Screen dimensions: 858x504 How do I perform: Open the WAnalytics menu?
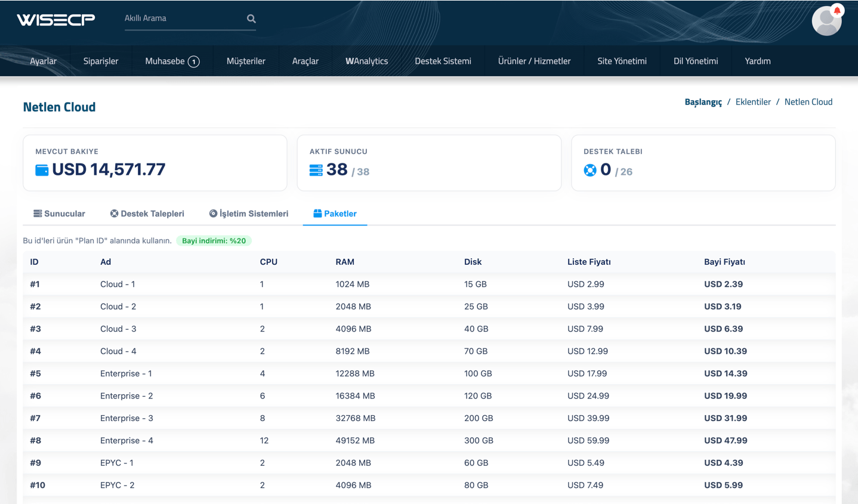point(367,61)
